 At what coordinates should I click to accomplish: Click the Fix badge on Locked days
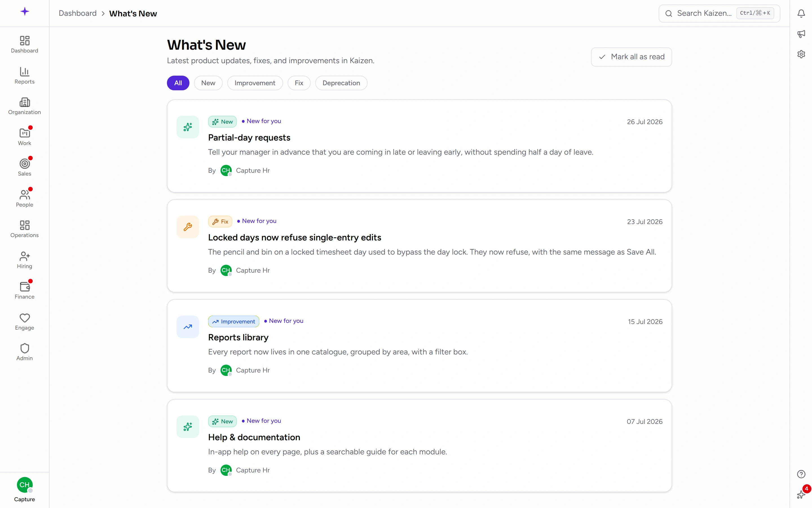pyautogui.click(x=220, y=222)
